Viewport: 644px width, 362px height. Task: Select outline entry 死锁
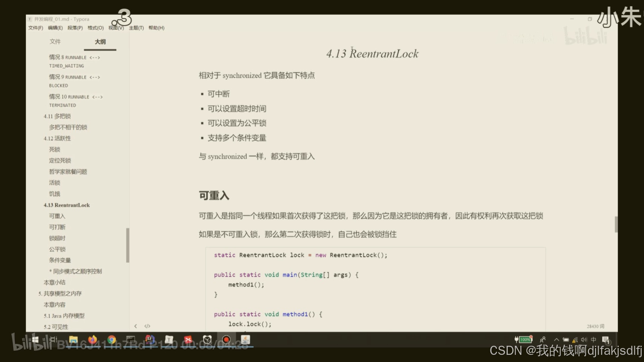click(x=54, y=149)
